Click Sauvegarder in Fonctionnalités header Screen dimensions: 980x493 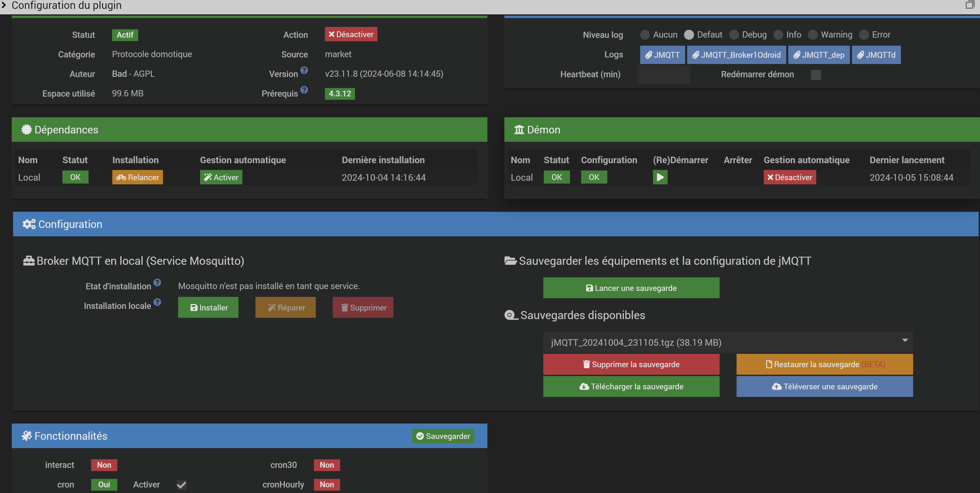(x=443, y=436)
